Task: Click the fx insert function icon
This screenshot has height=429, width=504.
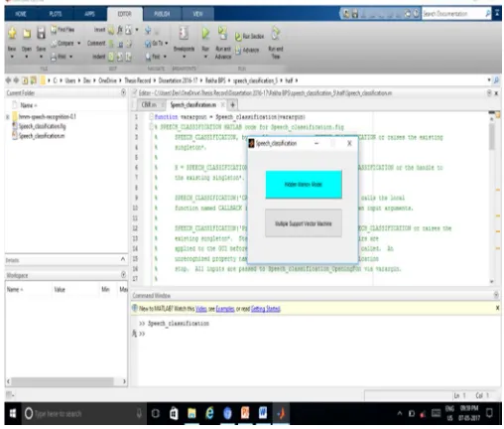Action: pyautogui.click(x=120, y=30)
